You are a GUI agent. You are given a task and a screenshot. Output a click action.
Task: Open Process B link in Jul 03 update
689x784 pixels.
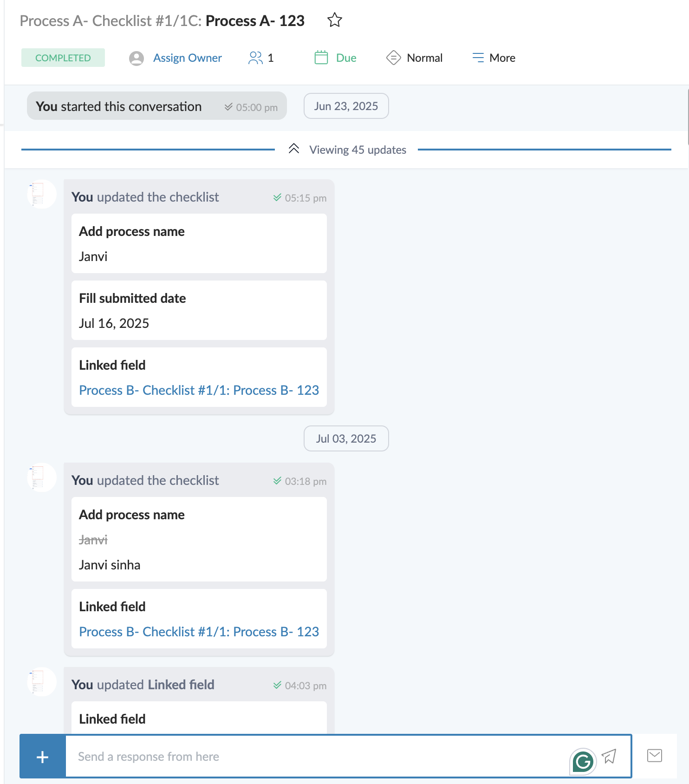tap(199, 632)
